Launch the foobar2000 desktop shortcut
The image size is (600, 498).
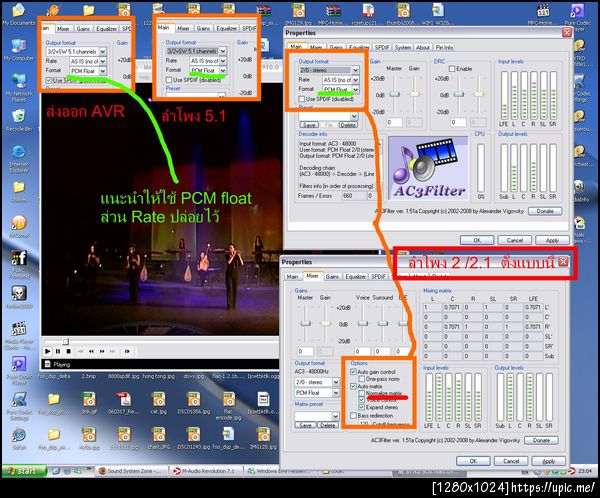coord(18,297)
